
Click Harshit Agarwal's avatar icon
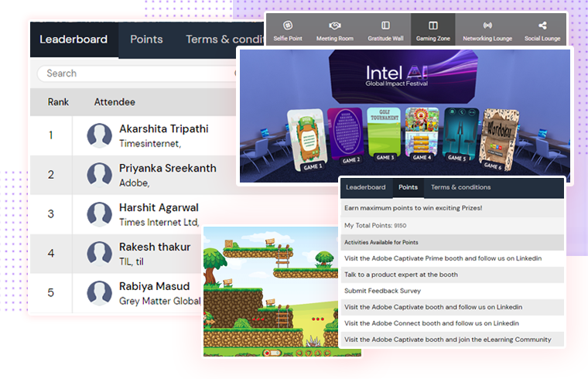tap(99, 214)
